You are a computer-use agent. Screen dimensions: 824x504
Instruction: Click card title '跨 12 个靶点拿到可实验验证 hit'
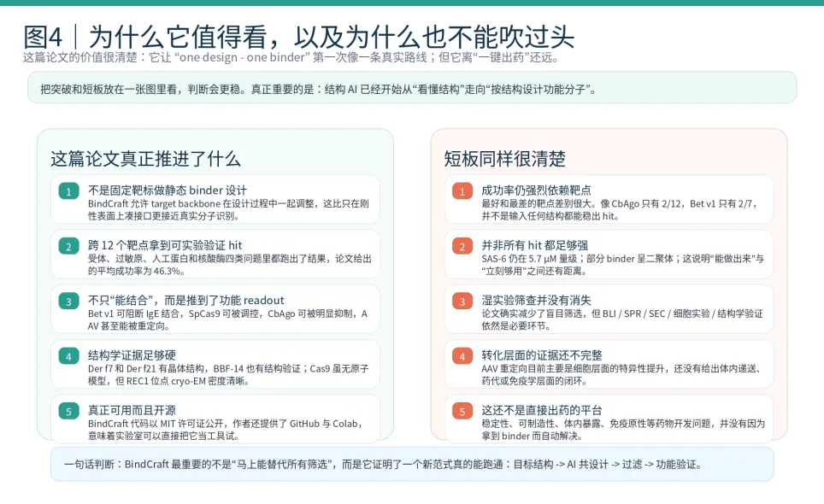(165, 245)
